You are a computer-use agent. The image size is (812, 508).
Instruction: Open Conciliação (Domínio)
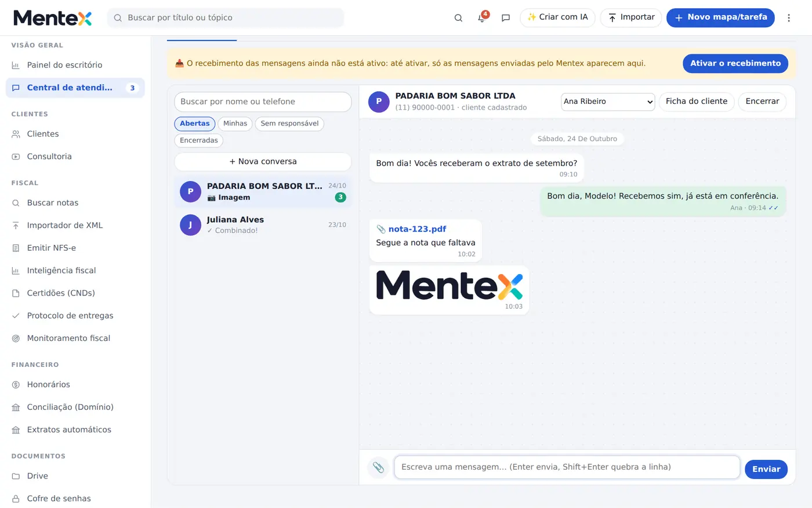(75, 407)
